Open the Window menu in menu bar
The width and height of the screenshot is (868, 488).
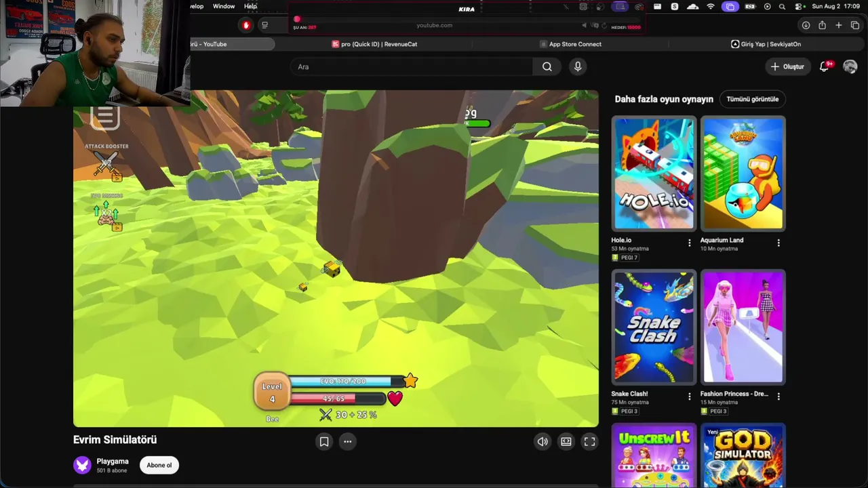click(224, 7)
